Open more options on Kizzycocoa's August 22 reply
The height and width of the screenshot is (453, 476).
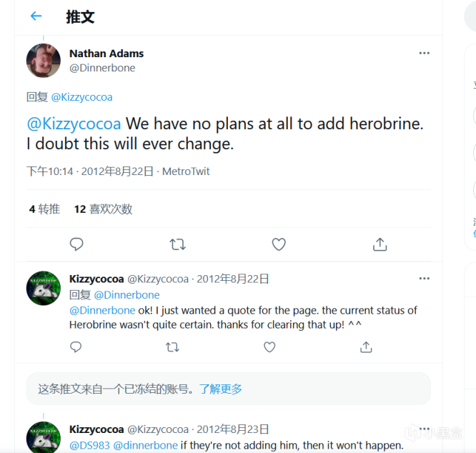(x=425, y=279)
